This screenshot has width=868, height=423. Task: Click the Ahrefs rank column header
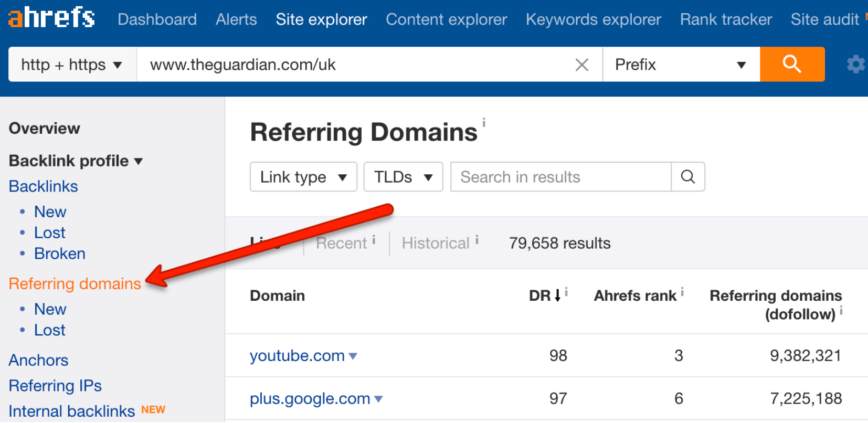(635, 295)
